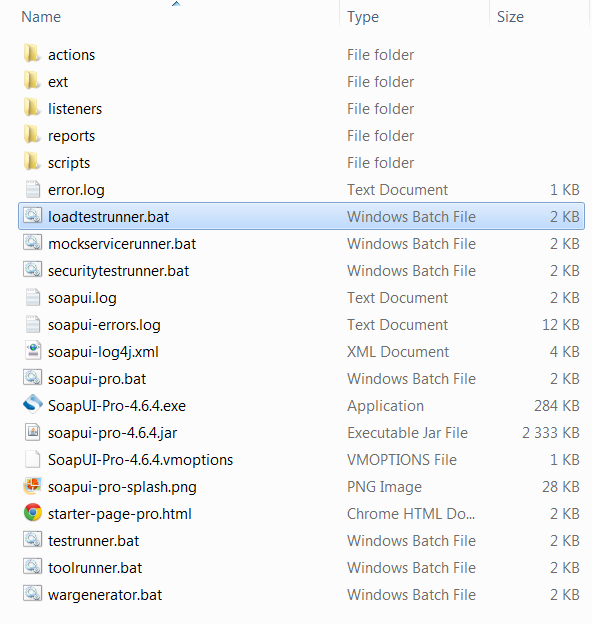The width and height of the screenshot is (592, 624).
Task: Click the Executable Jar File type cell
Action: (407, 433)
